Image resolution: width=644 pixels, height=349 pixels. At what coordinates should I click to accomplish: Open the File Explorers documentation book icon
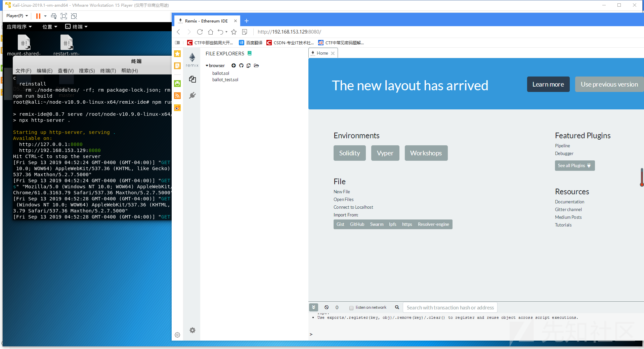click(250, 53)
